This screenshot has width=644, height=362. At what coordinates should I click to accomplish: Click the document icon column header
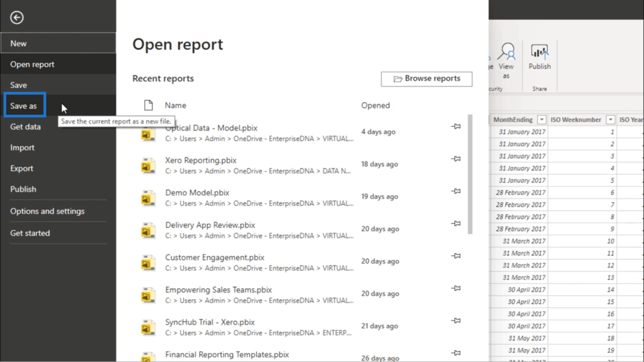(148, 105)
